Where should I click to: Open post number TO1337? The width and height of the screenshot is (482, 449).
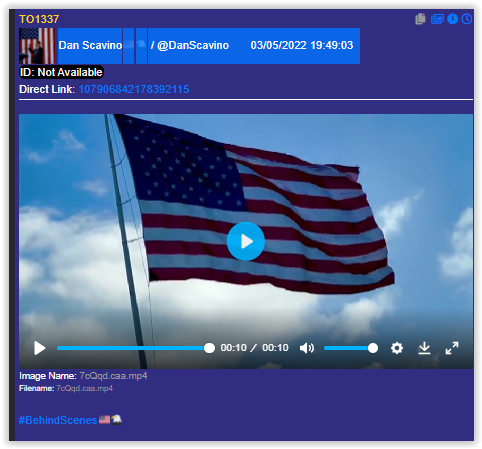pos(39,19)
